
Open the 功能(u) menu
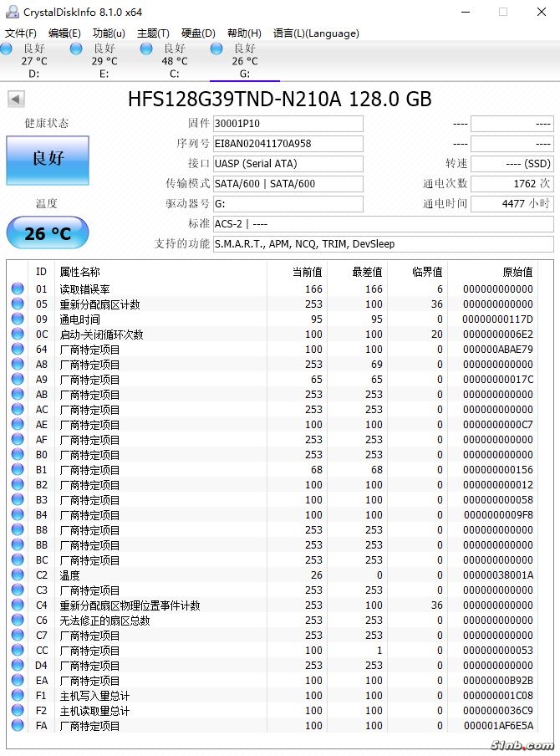pyautogui.click(x=109, y=33)
